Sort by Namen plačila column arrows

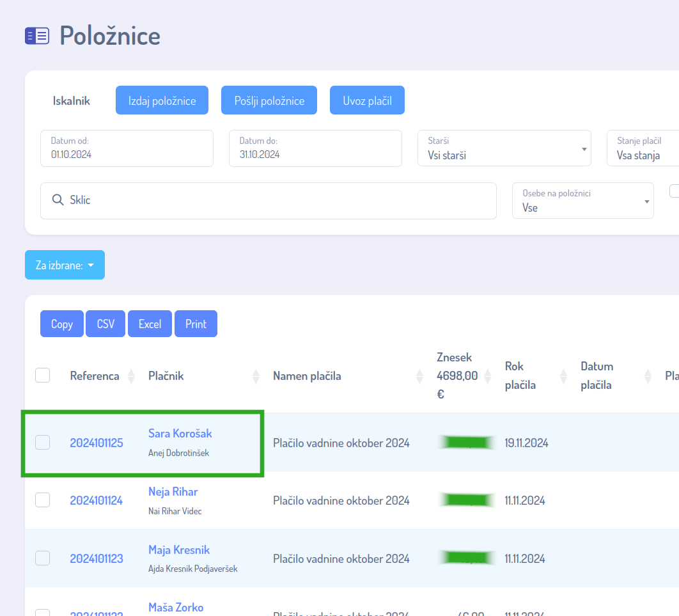click(x=419, y=376)
